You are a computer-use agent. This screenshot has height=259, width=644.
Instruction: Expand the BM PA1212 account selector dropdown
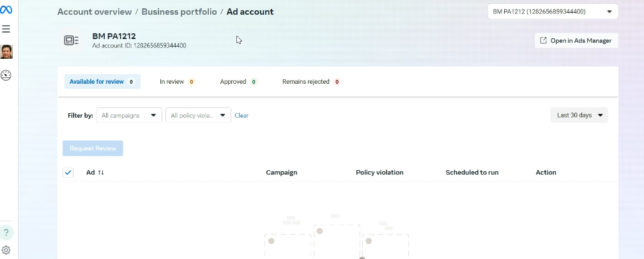552,12
